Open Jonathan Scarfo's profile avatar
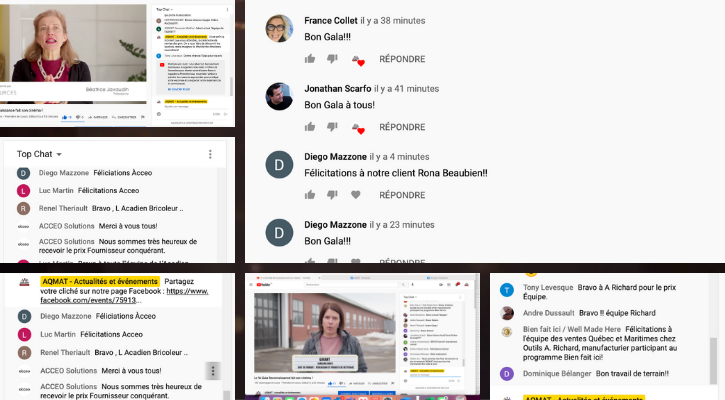This screenshot has height=400, width=725. tap(279, 96)
